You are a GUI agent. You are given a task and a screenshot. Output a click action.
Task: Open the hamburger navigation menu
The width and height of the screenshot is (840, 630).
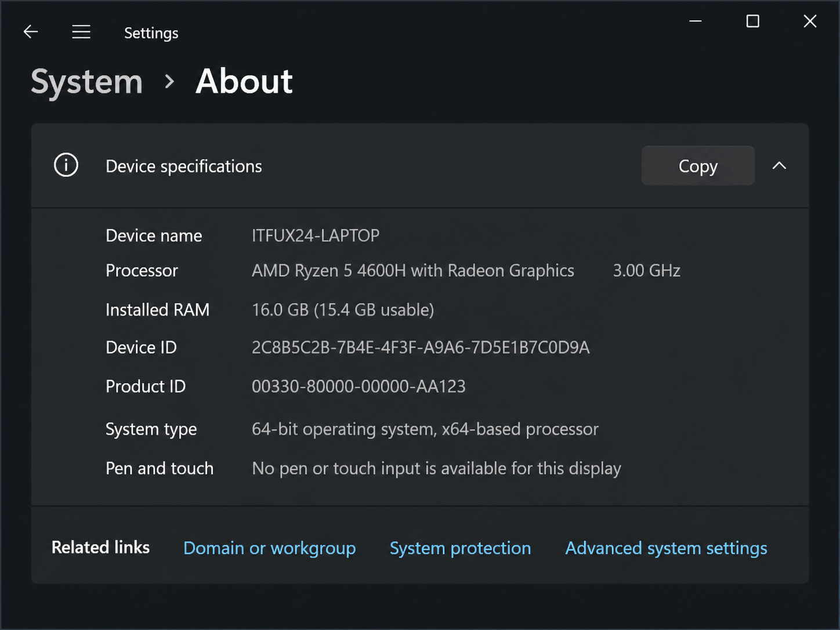click(81, 32)
